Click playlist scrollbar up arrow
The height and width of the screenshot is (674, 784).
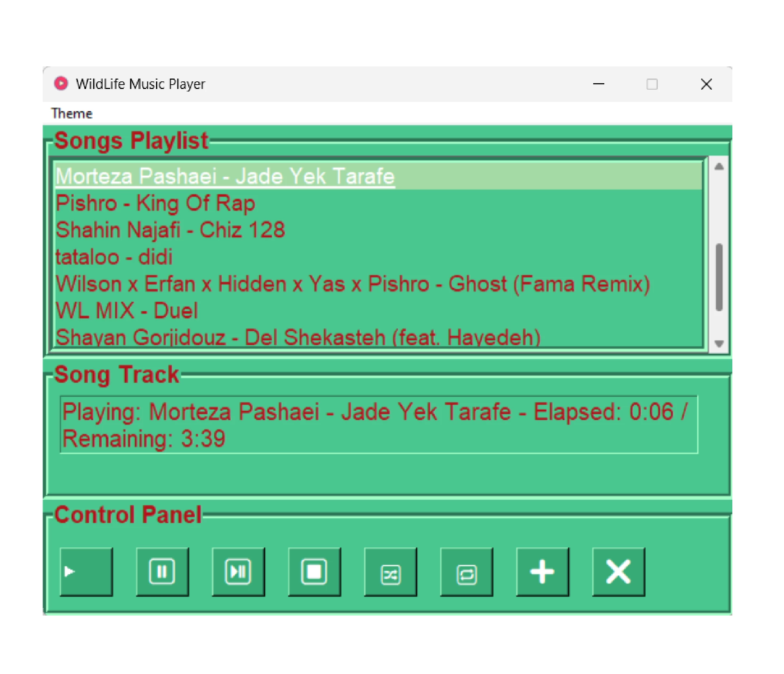(719, 167)
